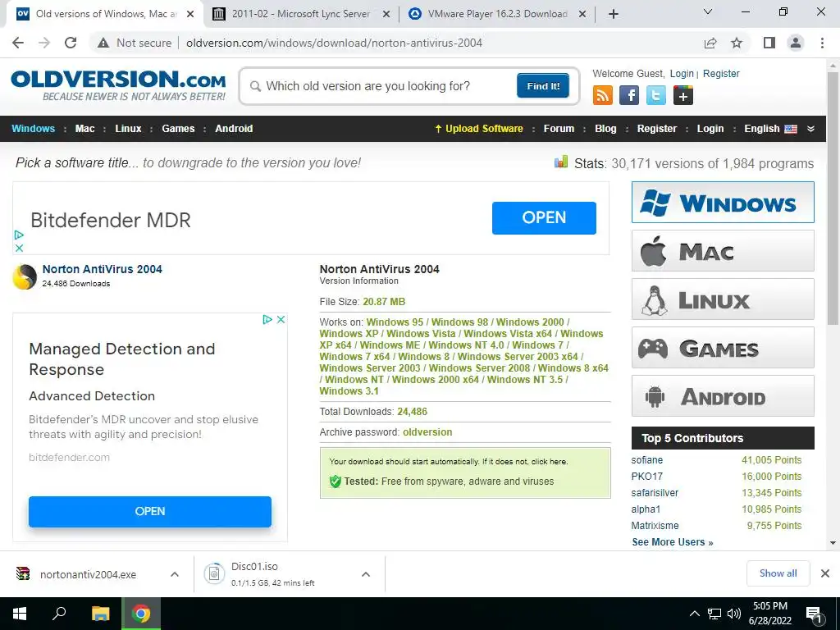840x630 pixels.
Task: Share this page icon in address bar
Action: click(710, 43)
